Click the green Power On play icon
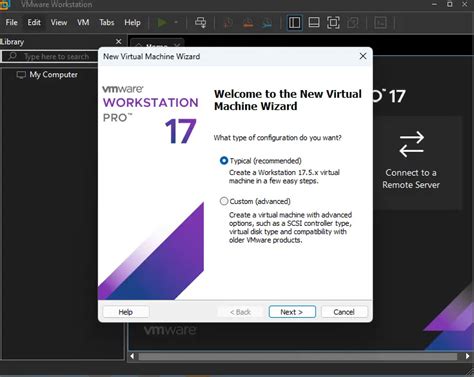Image resolution: width=474 pixels, height=377 pixels. click(x=162, y=23)
